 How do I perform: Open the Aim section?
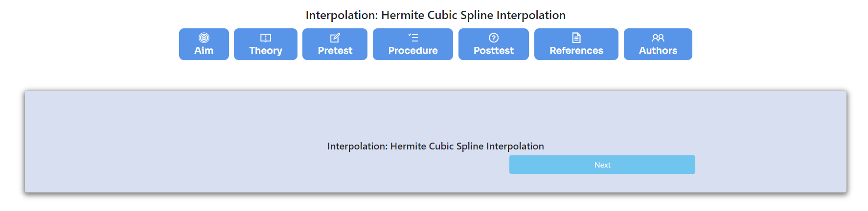(204, 44)
